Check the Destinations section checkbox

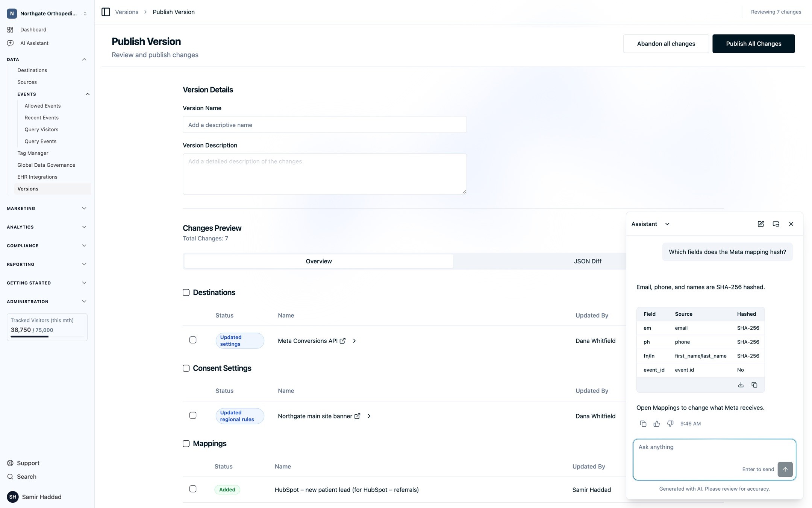186,293
